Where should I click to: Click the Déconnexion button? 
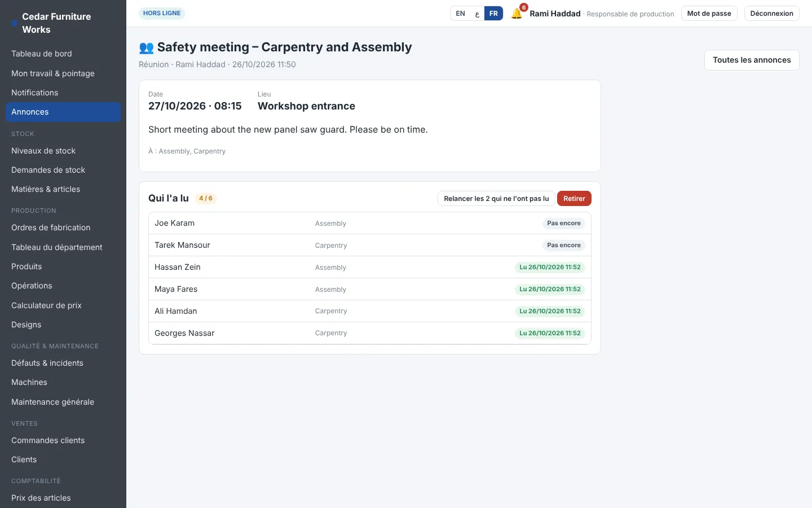(771, 14)
